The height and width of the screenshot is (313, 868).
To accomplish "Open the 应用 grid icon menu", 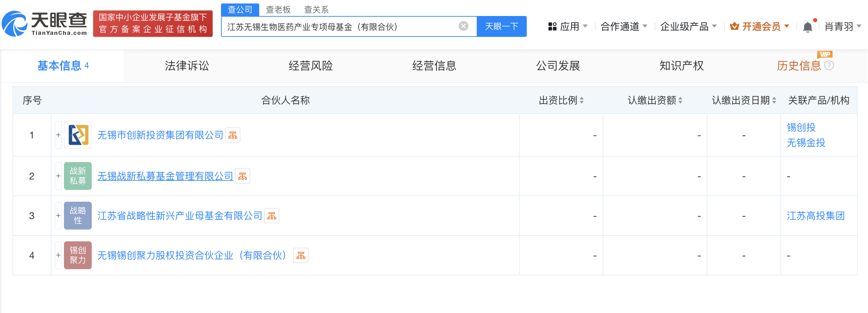I will (552, 26).
